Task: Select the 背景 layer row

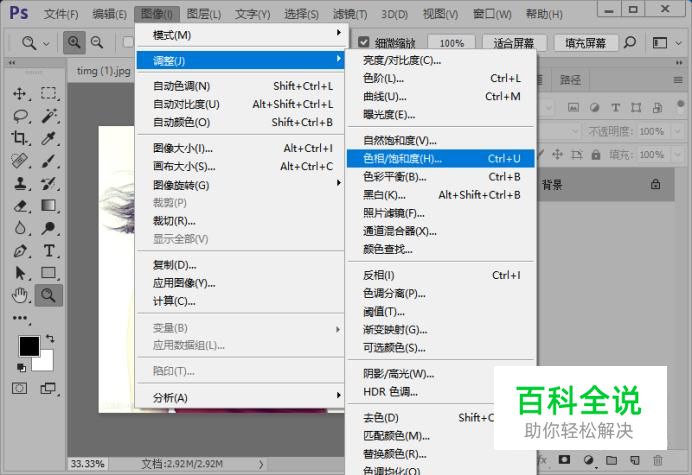Action: coord(606,185)
